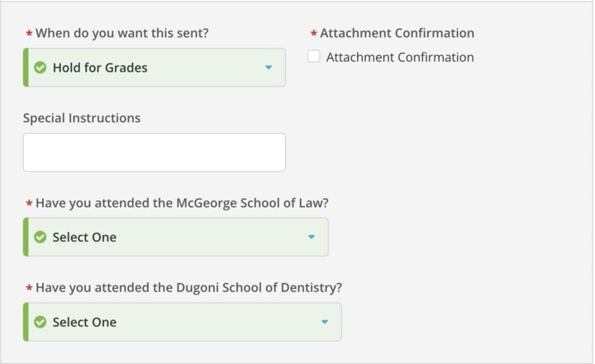Screen dimensions: 595x364
Task: Click red asterisk before McGeorge School of Law question
Action: [29, 204]
